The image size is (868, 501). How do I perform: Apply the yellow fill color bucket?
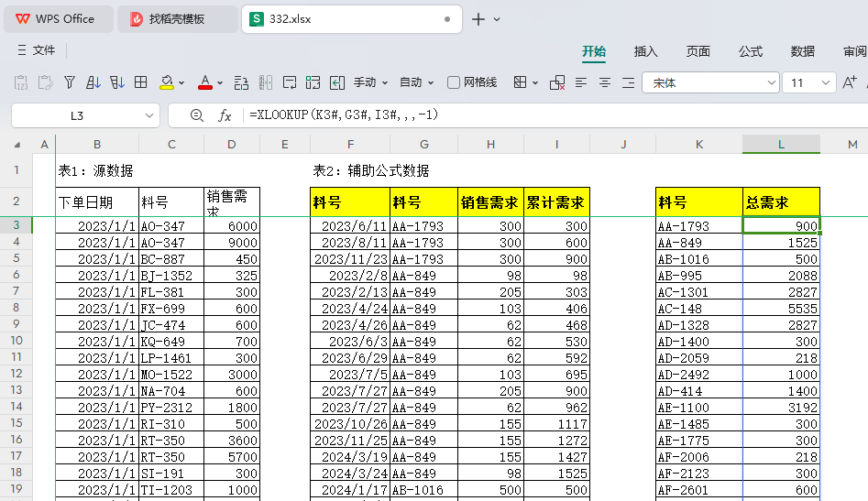(x=167, y=83)
